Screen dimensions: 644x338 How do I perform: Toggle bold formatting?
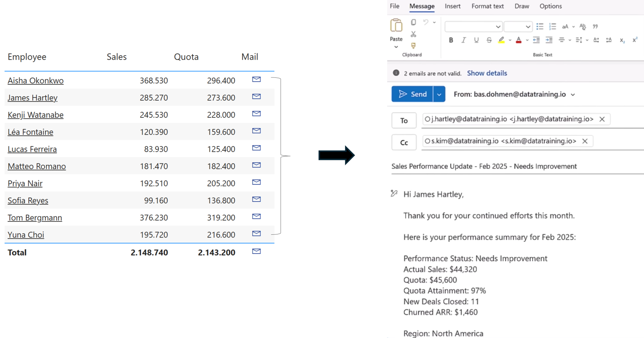click(x=451, y=40)
